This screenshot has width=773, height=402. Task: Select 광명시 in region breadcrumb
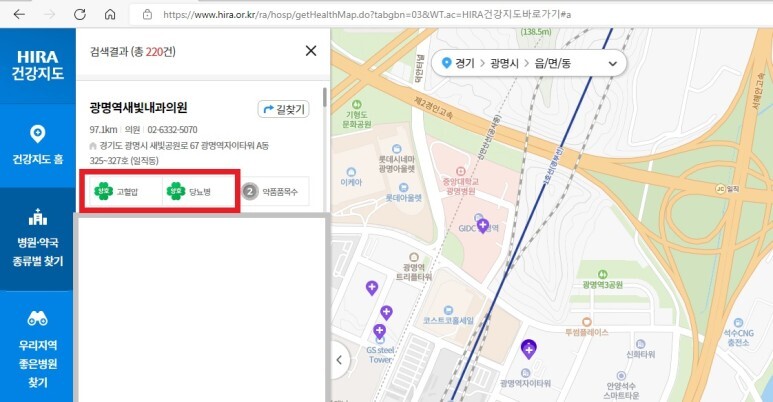[x=504, y=64]
